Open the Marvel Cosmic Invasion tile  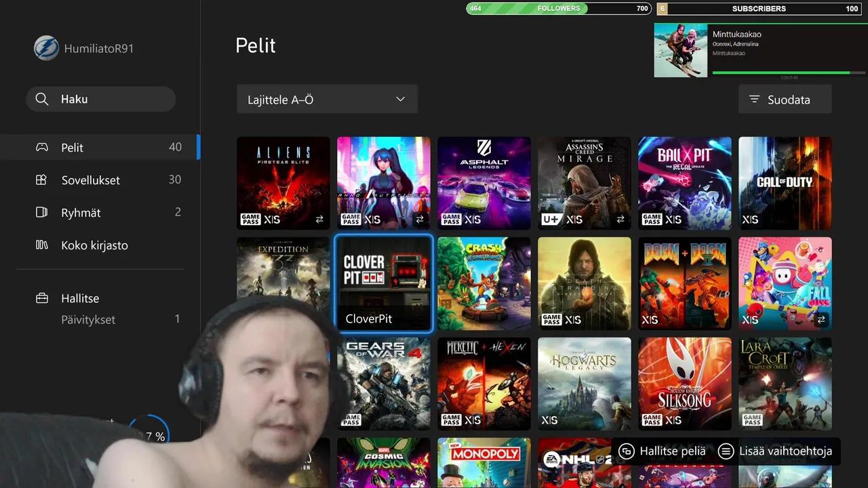point(384,463)
